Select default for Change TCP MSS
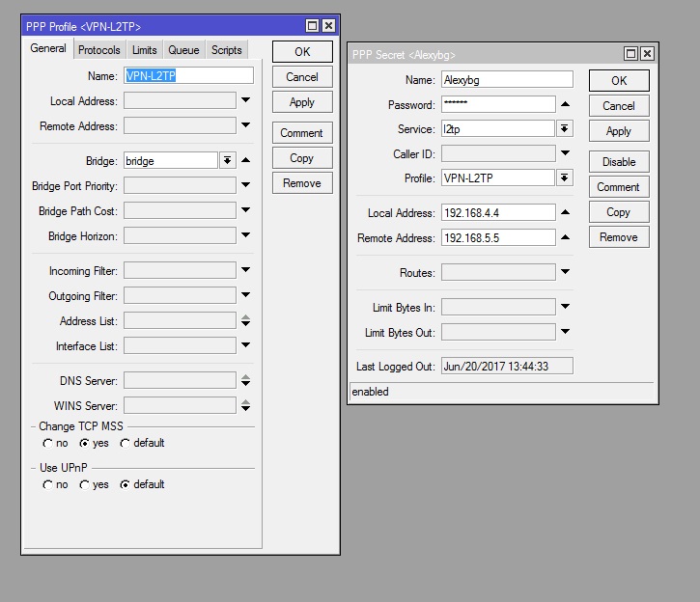 coord(126,444)
